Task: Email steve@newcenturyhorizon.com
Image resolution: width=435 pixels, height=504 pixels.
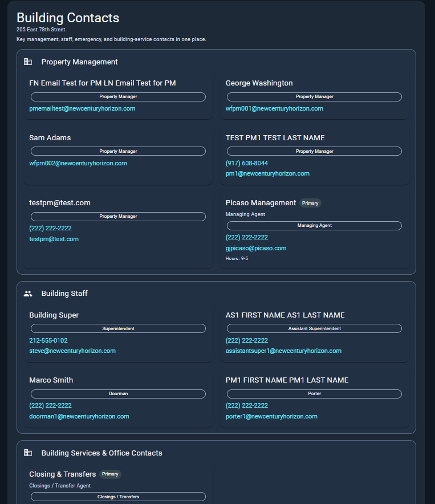Action: coord(72,351)
